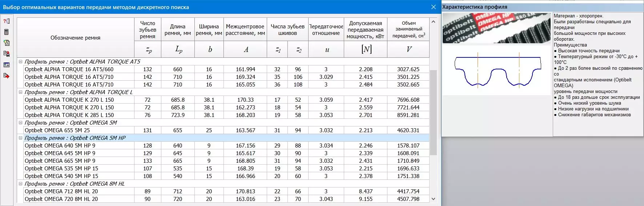Click the power value 9.155 cell

[366, 199]
